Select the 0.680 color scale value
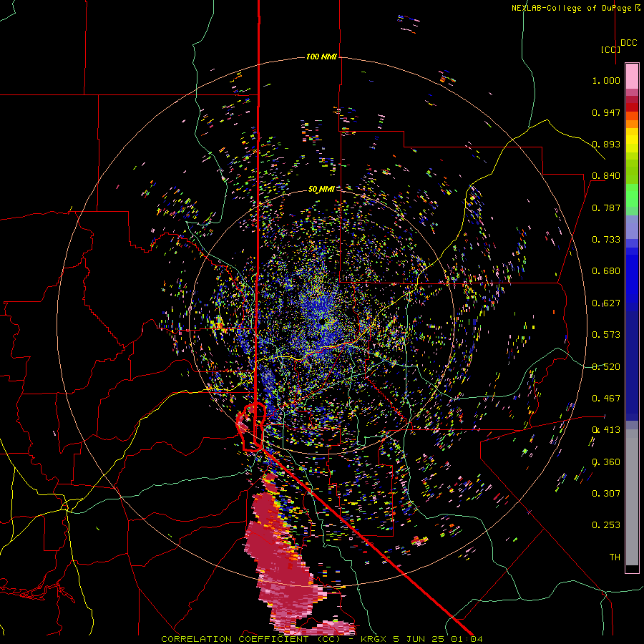This screenshot has height=644, width=644. (606, 271)
